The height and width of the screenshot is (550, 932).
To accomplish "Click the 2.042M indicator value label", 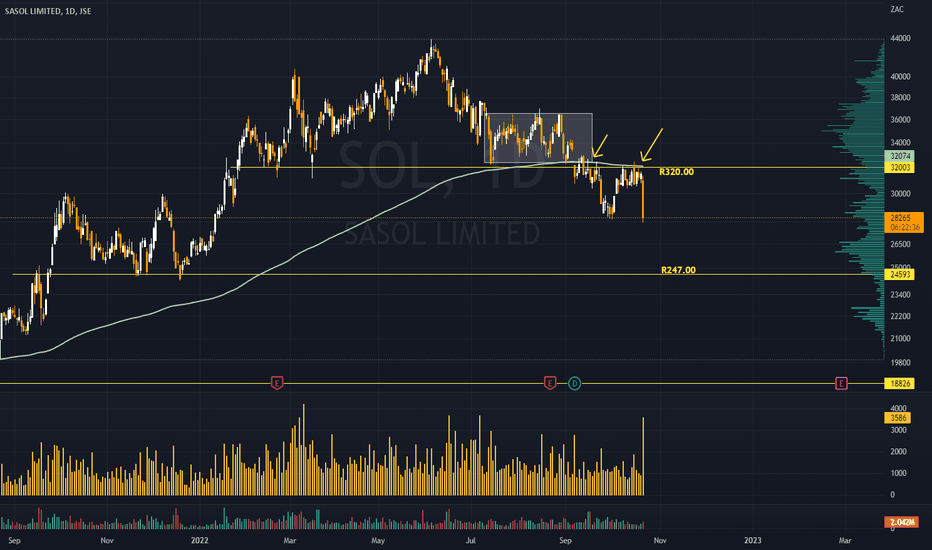I will (x=901, y=523).
